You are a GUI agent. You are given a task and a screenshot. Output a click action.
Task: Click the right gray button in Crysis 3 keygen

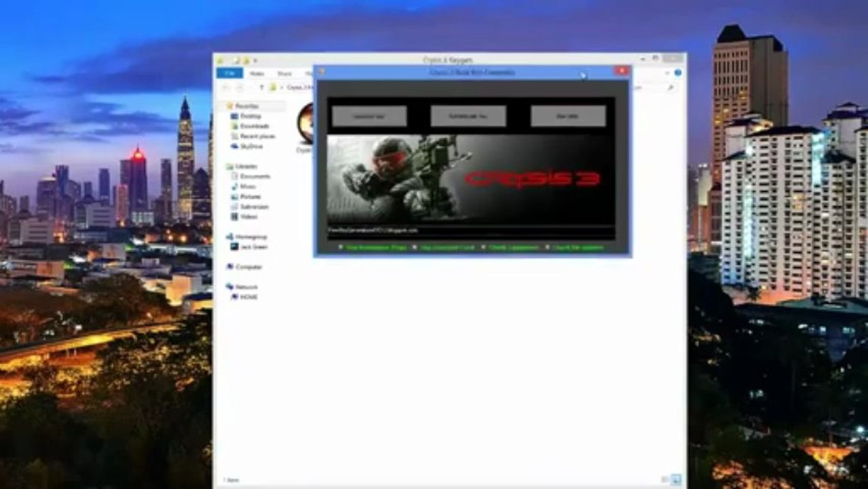click(568, 116)
